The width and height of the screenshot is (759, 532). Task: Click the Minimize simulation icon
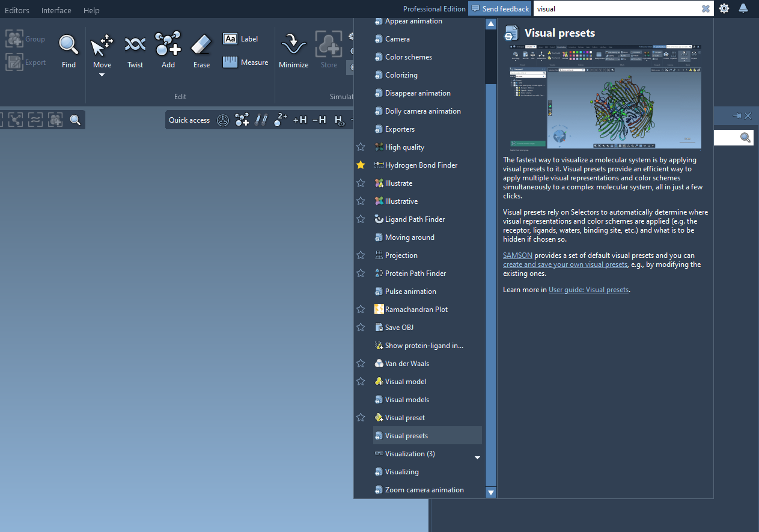point(293,50)
